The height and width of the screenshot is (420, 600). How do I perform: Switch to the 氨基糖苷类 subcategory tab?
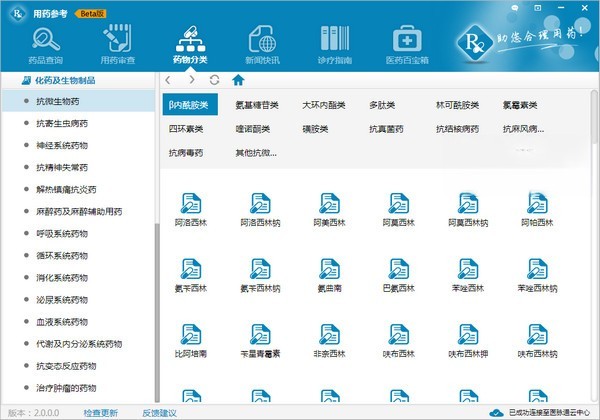point(257,105)
